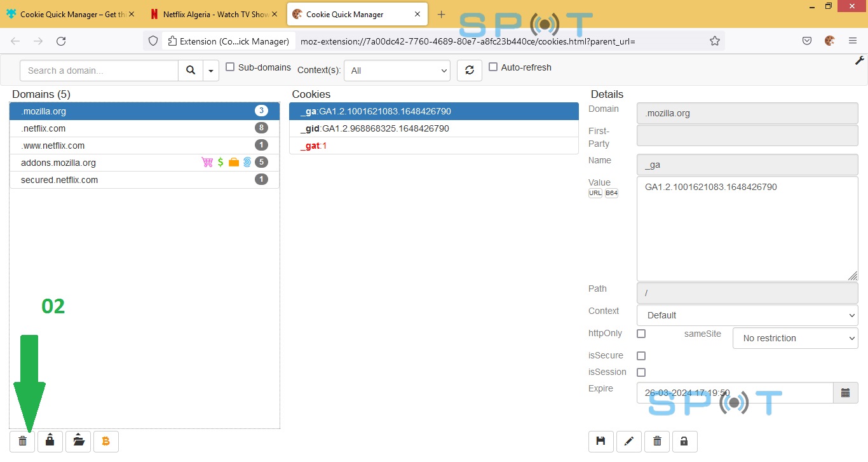Click the browser address bar URL
This screenshot has width=868, height=462.
468,41
